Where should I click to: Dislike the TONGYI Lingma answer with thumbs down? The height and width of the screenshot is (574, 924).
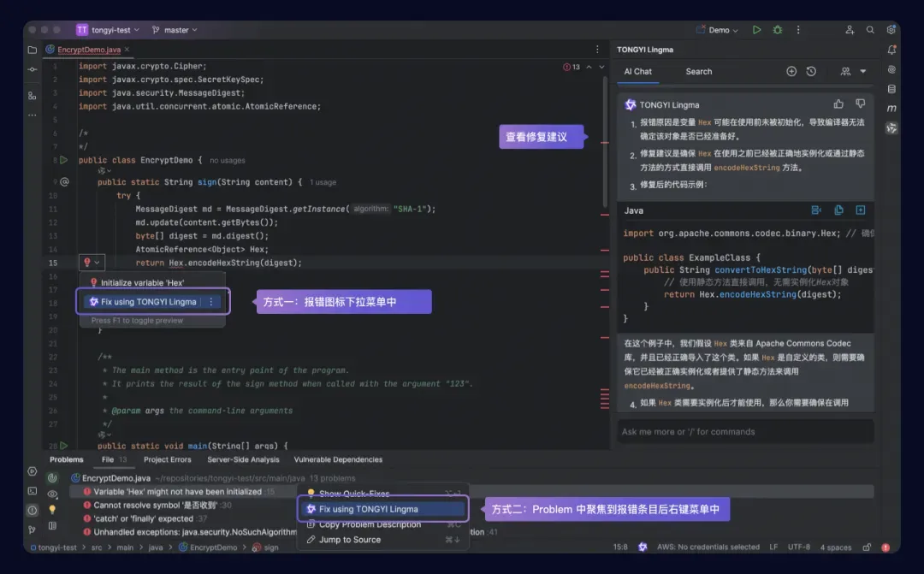(x=861, y=104)
